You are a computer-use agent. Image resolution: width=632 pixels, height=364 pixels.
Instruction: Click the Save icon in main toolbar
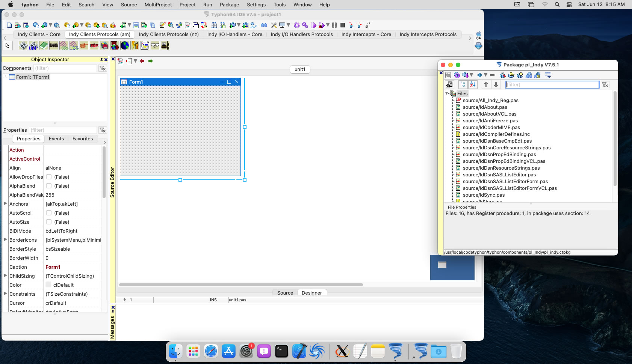(x=136, y=25)
